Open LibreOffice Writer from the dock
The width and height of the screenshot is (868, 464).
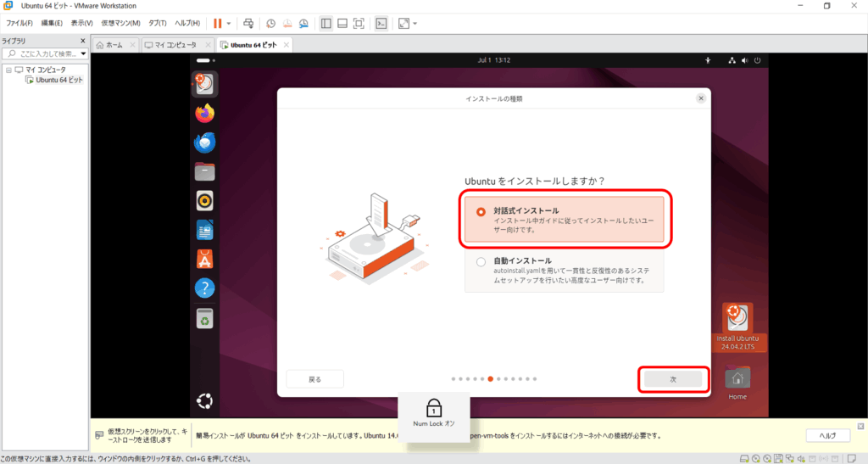click(x=204, y=230)
